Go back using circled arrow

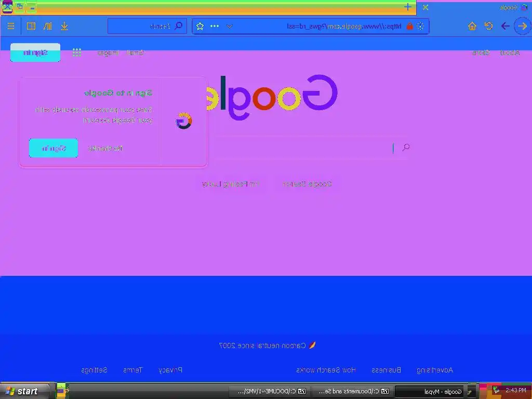click(x=523, y=26)
